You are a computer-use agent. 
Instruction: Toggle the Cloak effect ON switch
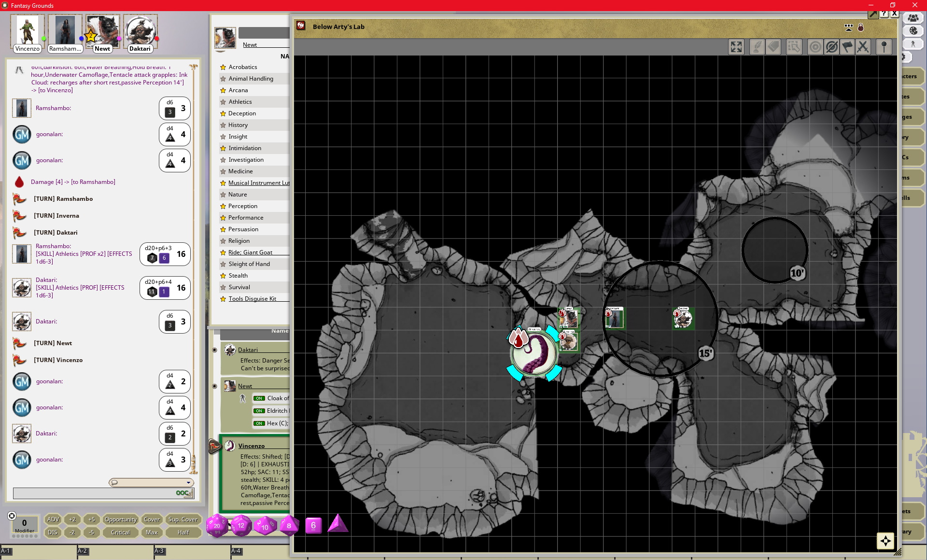coord(259,398)
